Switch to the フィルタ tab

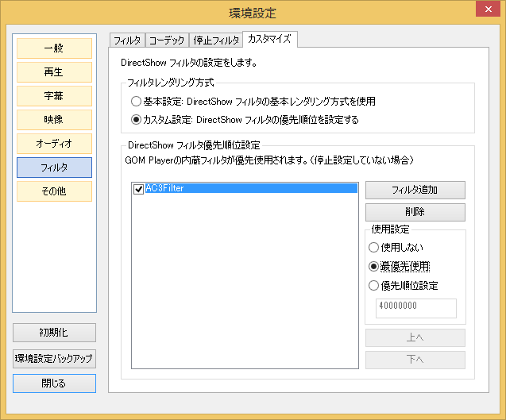click(127, 40)
